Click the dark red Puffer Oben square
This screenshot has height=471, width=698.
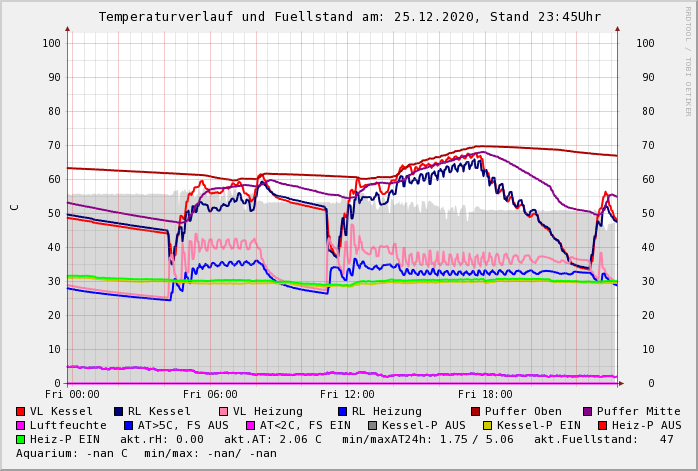[x=476, y=411]
